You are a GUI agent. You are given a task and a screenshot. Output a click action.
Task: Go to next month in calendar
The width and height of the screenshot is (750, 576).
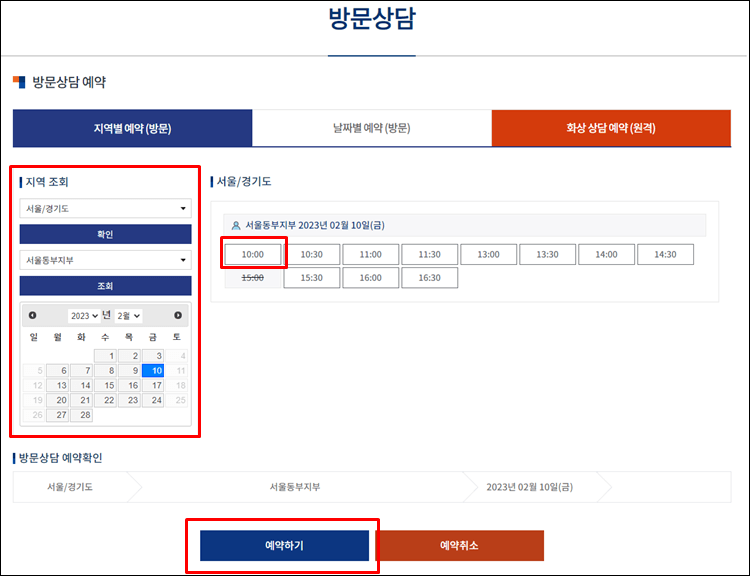pos(178,315)
